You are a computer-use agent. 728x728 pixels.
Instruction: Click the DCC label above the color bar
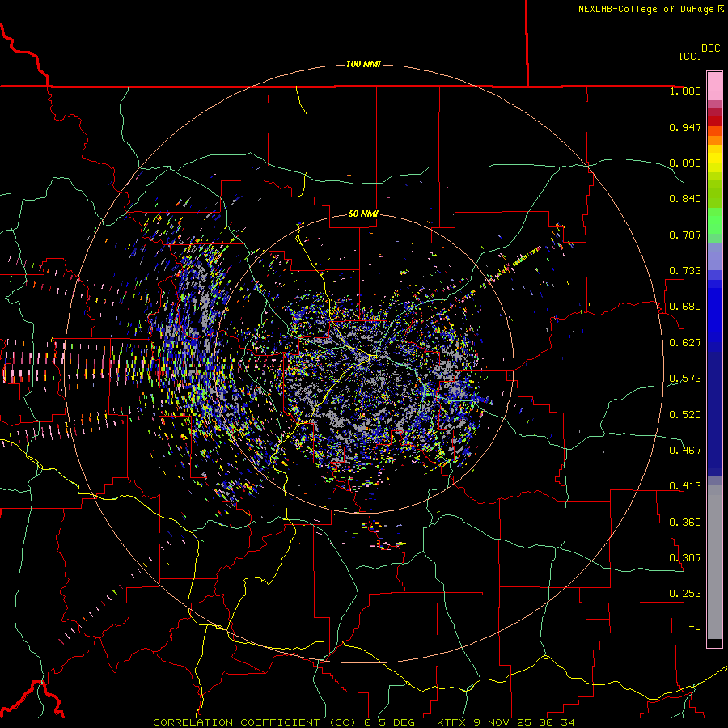(x=711, y=49)
